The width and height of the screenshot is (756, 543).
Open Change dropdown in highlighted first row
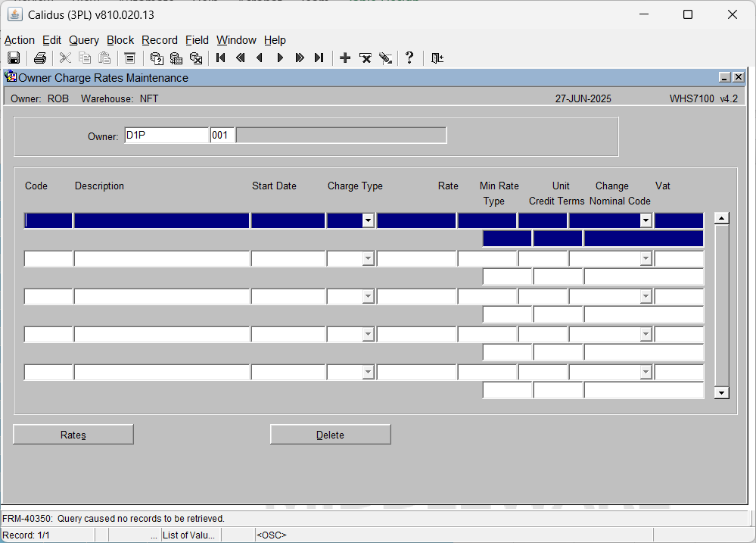point(646,220)
